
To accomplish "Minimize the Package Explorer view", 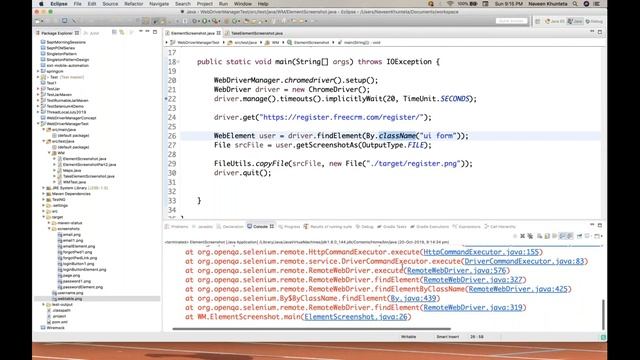I will click(x=147, y=31).
